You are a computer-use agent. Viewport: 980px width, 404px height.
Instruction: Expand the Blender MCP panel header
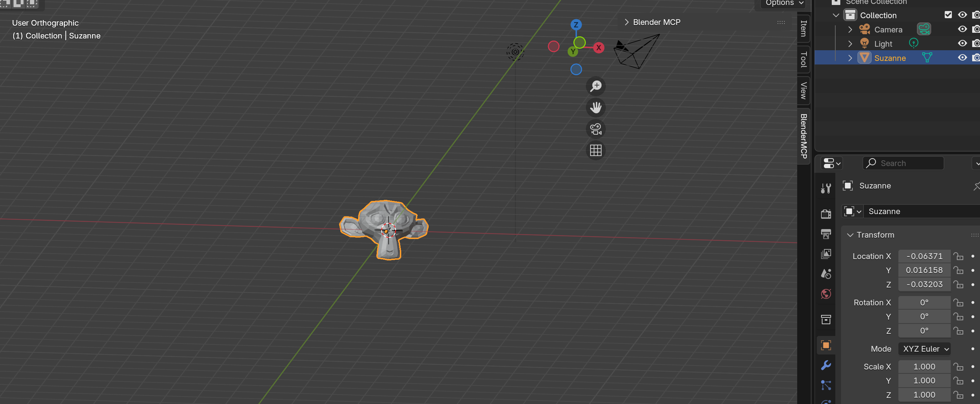(x=626, y=22)
